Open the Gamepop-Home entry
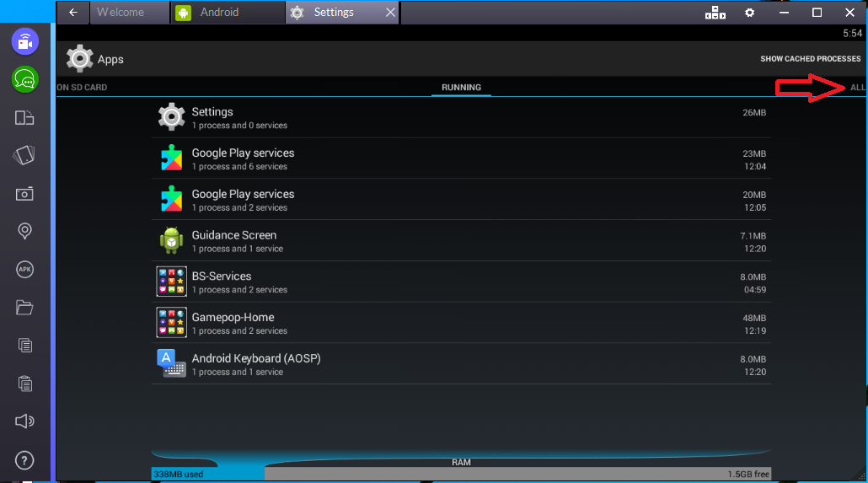Viewport: 868px width, 483px height. click(461, 322)
